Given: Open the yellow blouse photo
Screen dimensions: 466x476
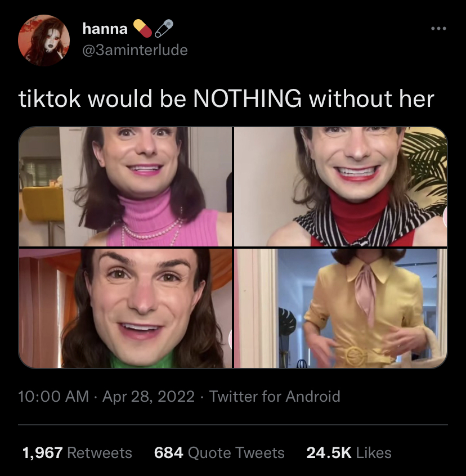Looking at the screenshot, I should [340, 308].
